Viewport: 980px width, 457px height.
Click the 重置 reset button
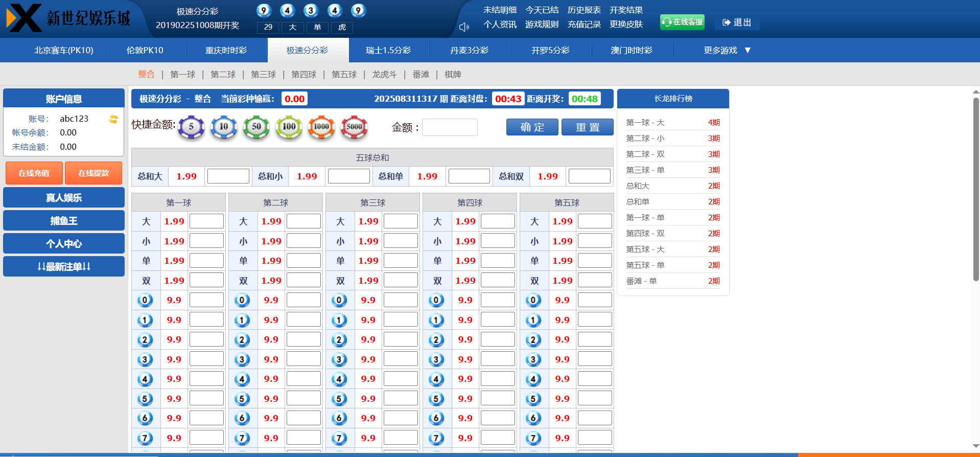[587, 127]
